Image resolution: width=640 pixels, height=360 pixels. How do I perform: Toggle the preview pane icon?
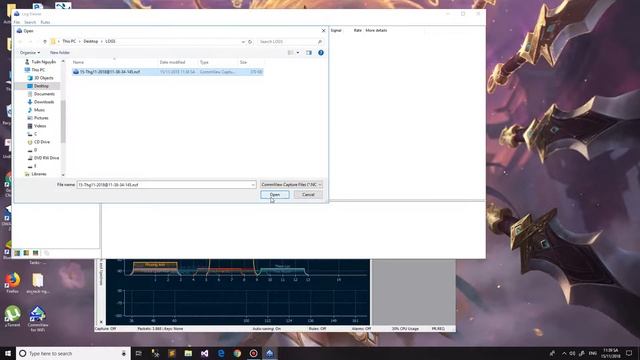coord(309,53)
